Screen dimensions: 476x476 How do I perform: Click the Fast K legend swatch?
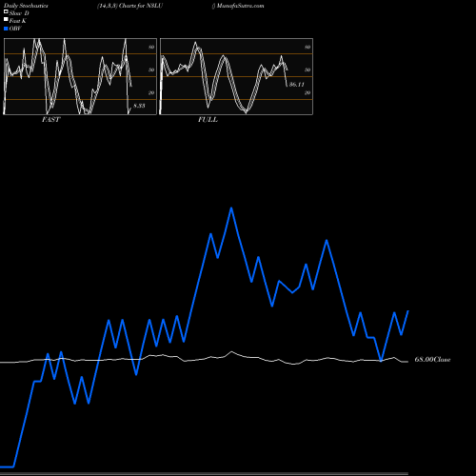pos(6,20)
